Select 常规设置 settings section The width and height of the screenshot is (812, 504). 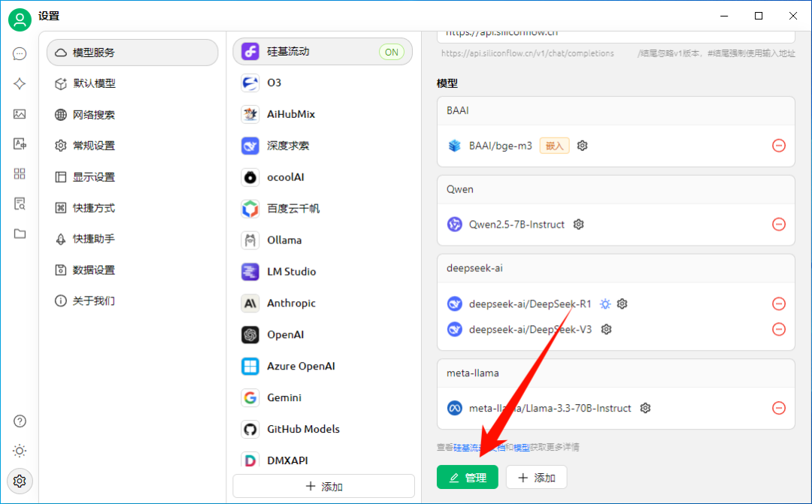pyautogui.click(x=132, y=146)
